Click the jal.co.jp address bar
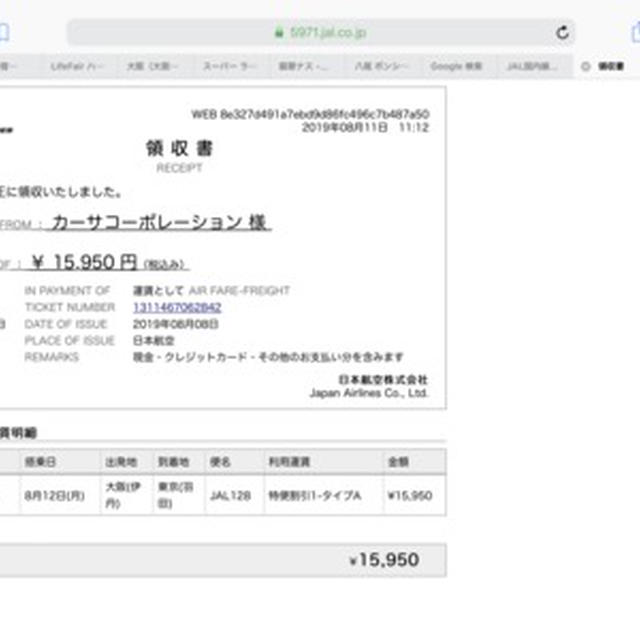The height and width of the screenshot is (640, 640). click(321, 32)
